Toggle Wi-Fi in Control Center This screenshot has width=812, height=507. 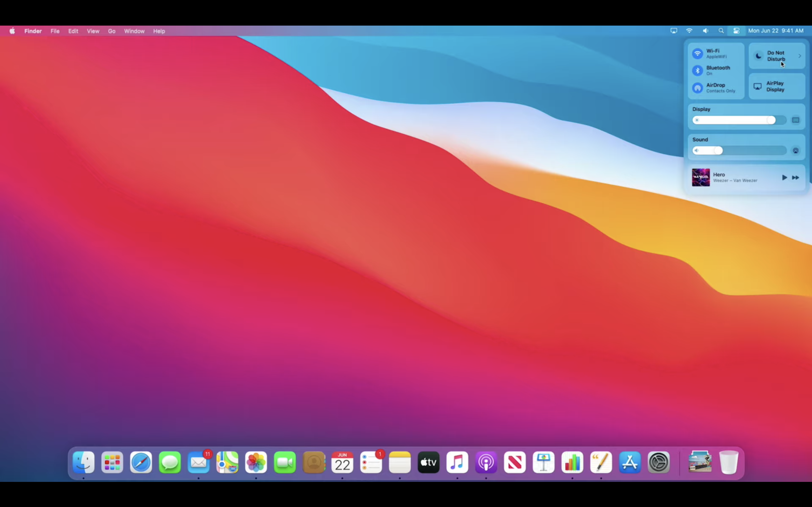tap(698, 54)
